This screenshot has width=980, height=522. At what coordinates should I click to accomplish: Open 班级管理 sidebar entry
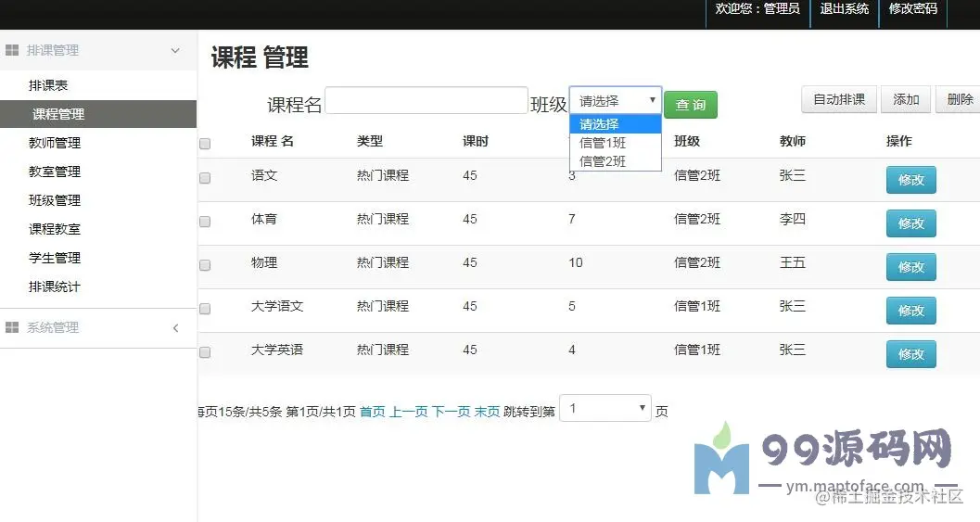[x=55, y=200]
